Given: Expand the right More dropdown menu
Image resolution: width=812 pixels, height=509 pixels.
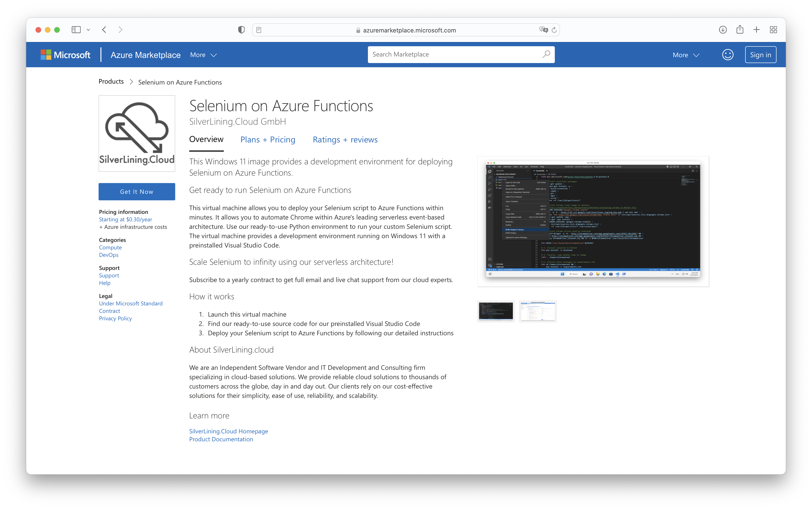Looking at the screenshot, I should pos(686,55).
